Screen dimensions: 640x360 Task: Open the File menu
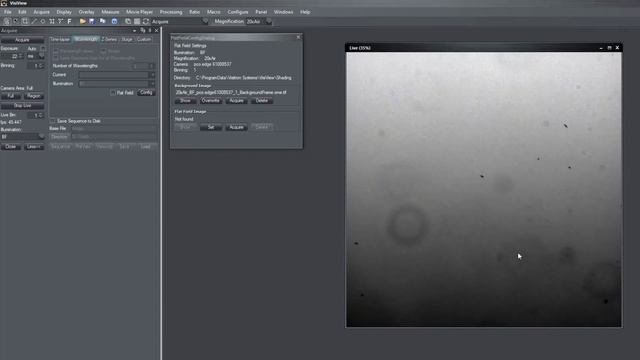(8, 12)
